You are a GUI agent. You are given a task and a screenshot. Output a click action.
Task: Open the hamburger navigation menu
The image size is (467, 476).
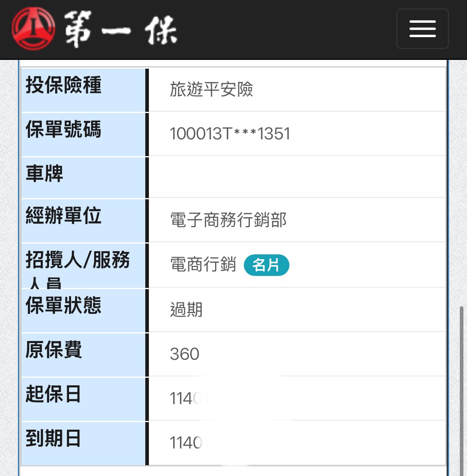[422, 29]
